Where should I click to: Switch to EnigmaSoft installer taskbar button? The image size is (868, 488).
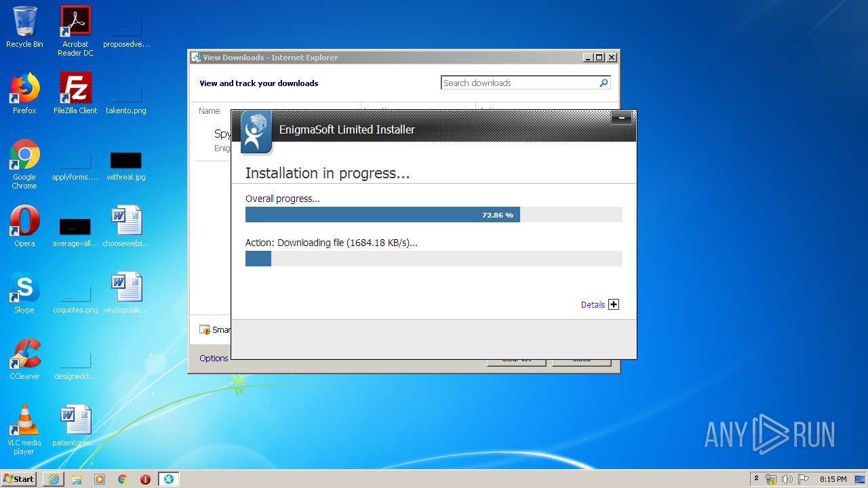(x=168, y=479)
